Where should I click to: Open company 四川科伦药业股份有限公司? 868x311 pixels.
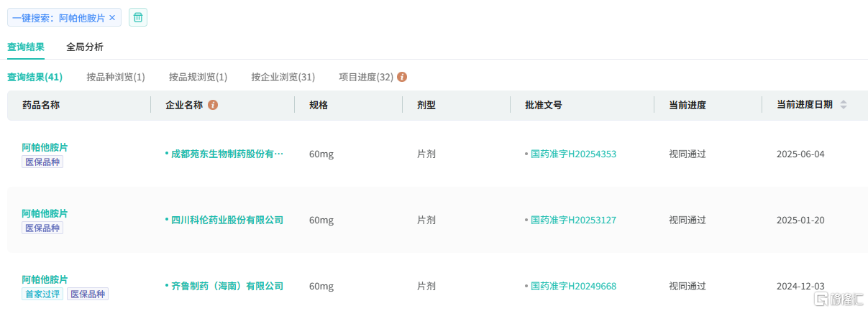coord(227,220)
